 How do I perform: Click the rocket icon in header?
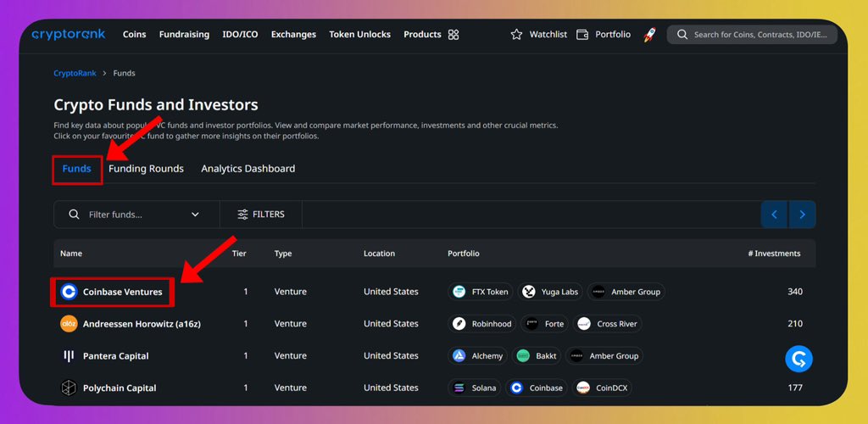(x=649, y=34)
